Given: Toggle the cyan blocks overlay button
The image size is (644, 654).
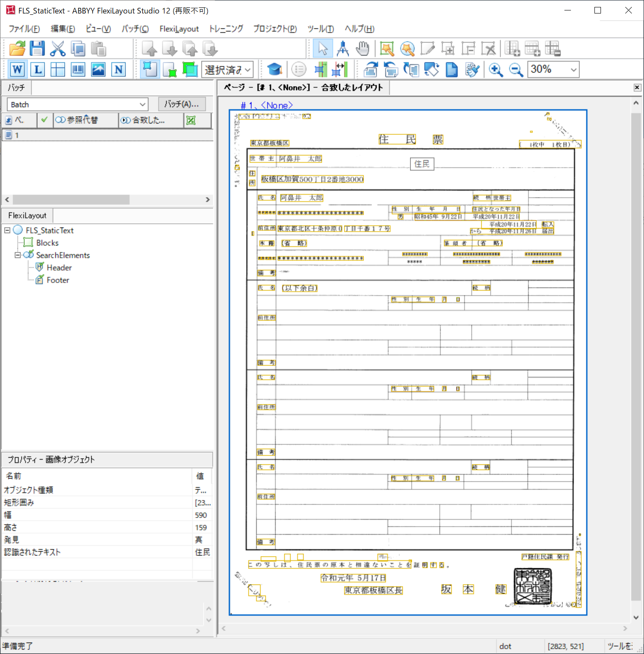Looking at the screenshot, I should coord(150,69).
